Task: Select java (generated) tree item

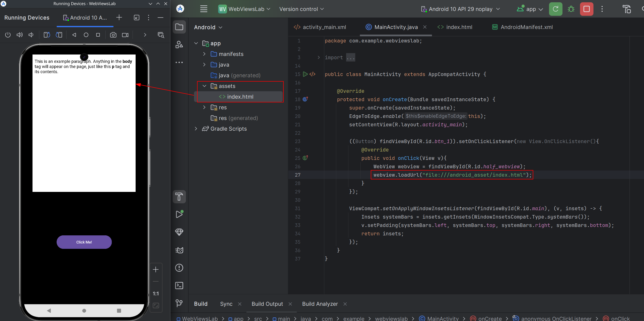Action: pos(235,75)
